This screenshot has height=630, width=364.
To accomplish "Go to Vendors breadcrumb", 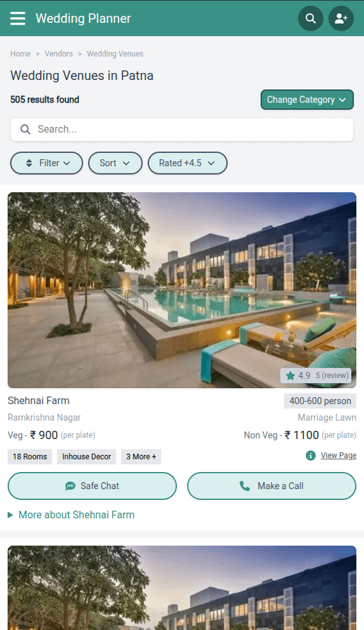I will tap(58, 54).
